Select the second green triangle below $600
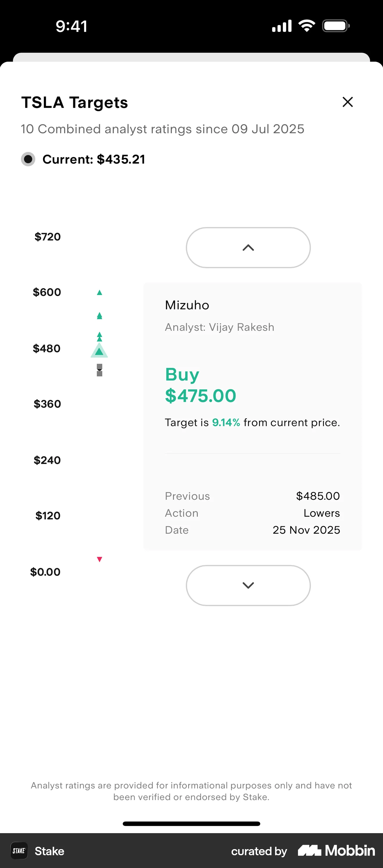 point(99,315)
